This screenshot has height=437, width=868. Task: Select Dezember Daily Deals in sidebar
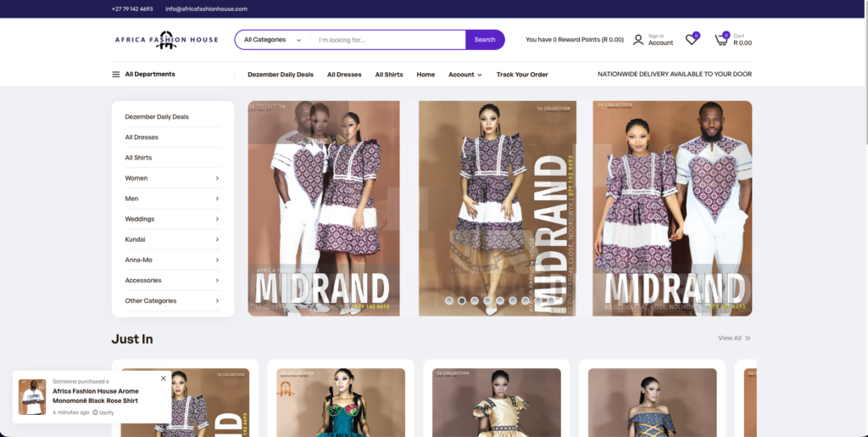(x=157, y=117)
